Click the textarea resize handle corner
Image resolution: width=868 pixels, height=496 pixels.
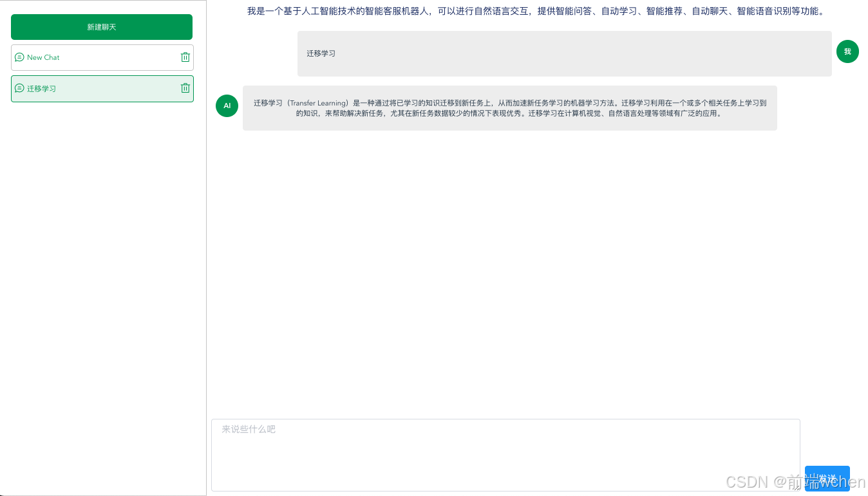pos(797,488)
